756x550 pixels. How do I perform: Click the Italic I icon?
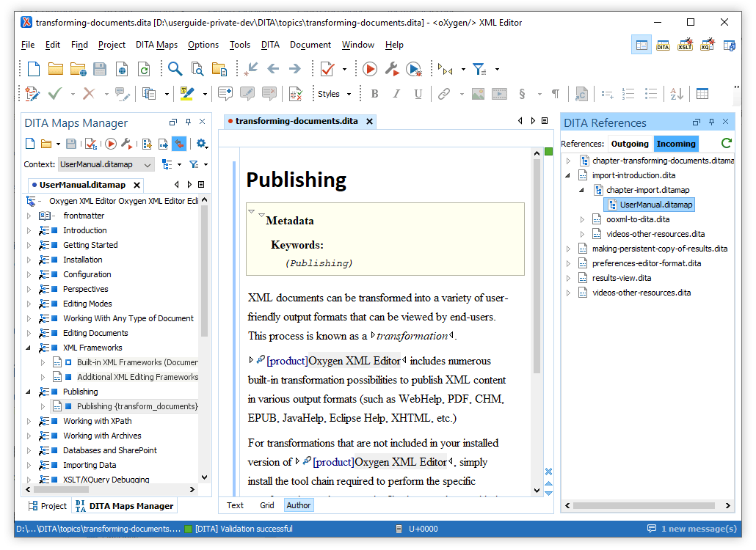(396, 93)
